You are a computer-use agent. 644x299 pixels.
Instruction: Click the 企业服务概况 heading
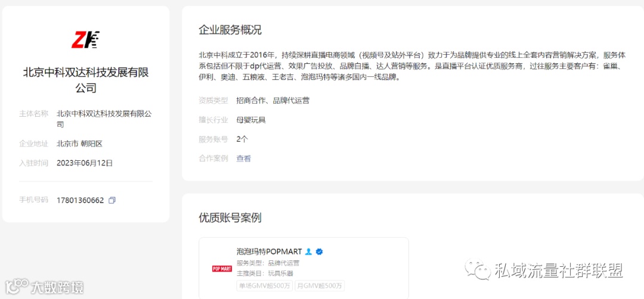pyautogui.click(x=230, y=30)
